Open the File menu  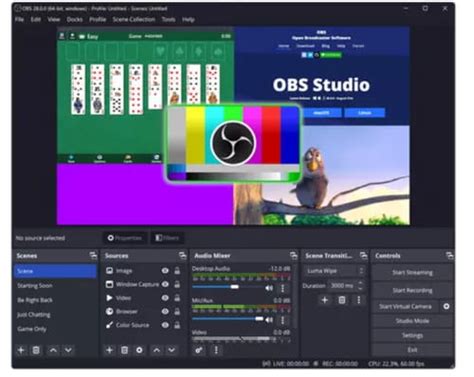pyautogui.click(x=19, y=19)
